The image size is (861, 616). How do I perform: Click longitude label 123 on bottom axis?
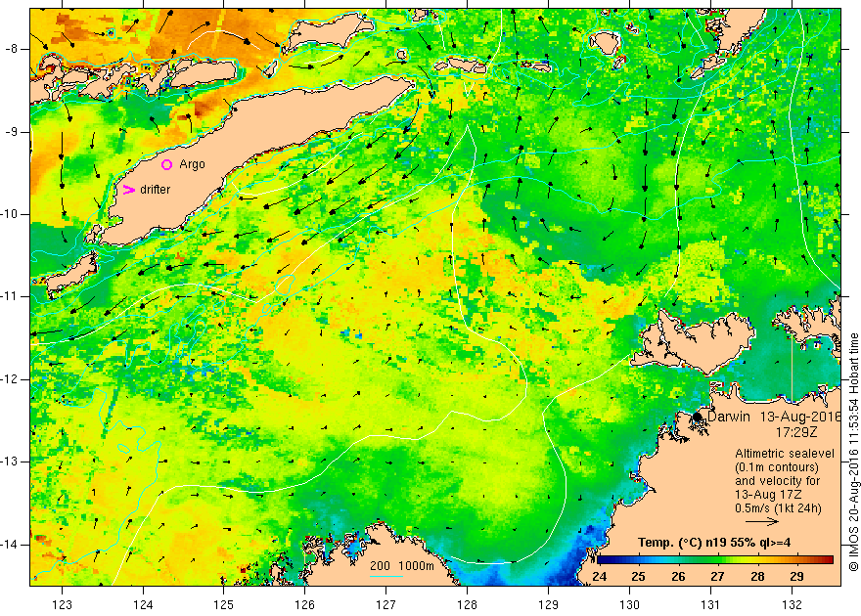click(62, 604)
